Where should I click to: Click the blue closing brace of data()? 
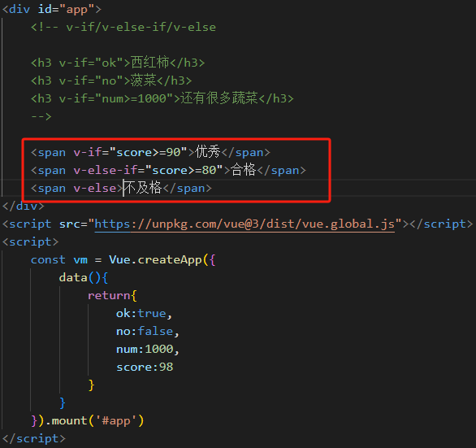pyautogui.click(x=63, y=403)
